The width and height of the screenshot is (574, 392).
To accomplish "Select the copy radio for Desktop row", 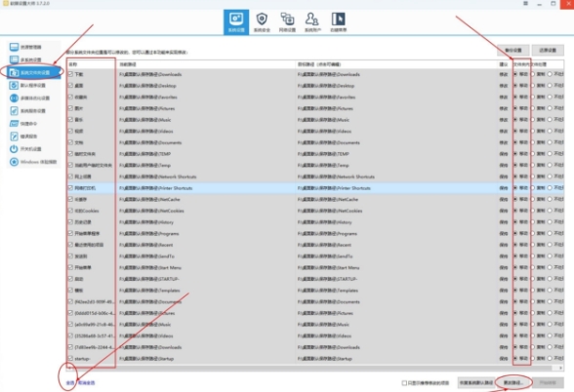I will [x=533, y=86].
